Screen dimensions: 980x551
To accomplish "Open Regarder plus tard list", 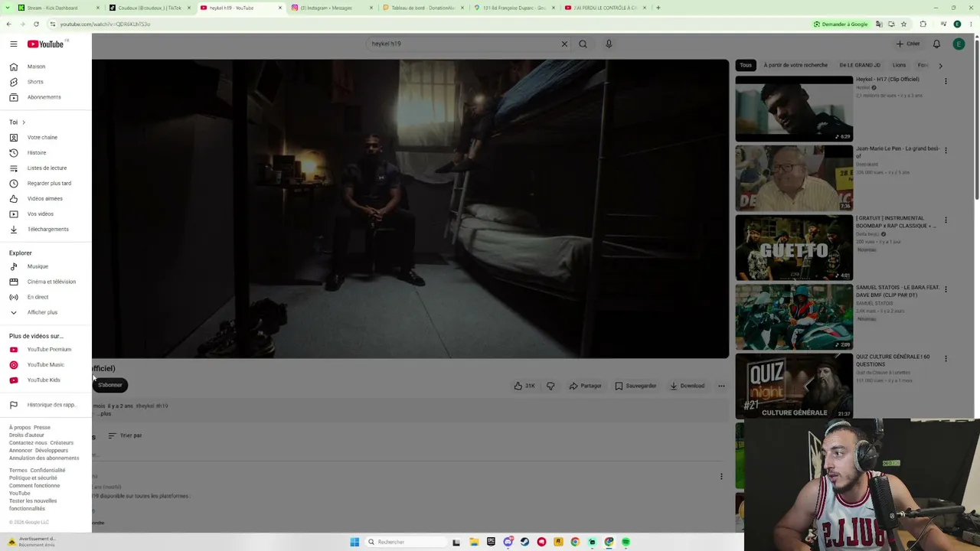I will (x=49, y=184).
